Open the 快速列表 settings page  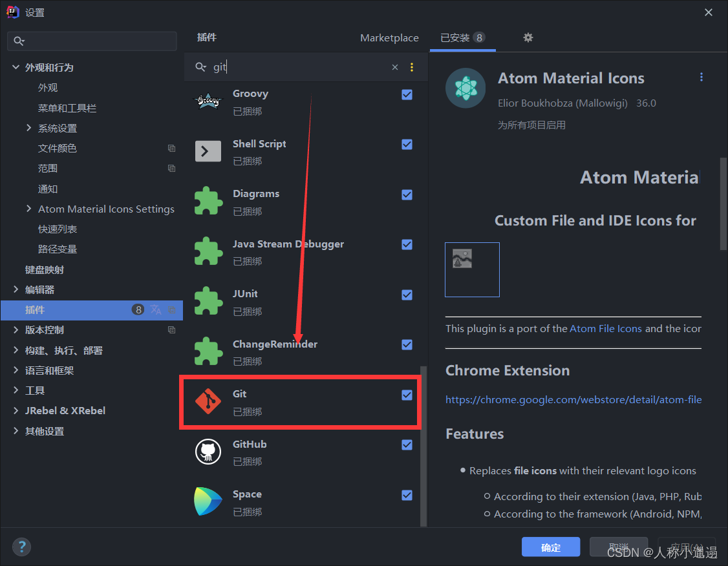(x=58, y=229)
